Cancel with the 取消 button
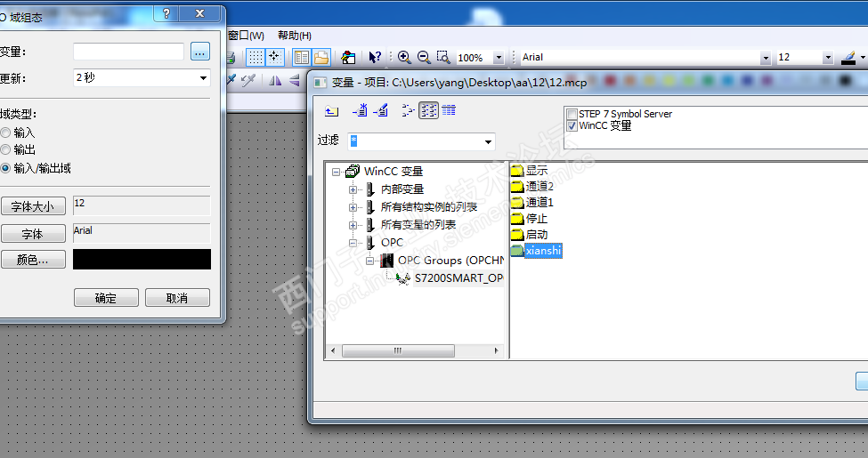Image resolution: width=868 pixels, height=458 pixels. (177, 298)
